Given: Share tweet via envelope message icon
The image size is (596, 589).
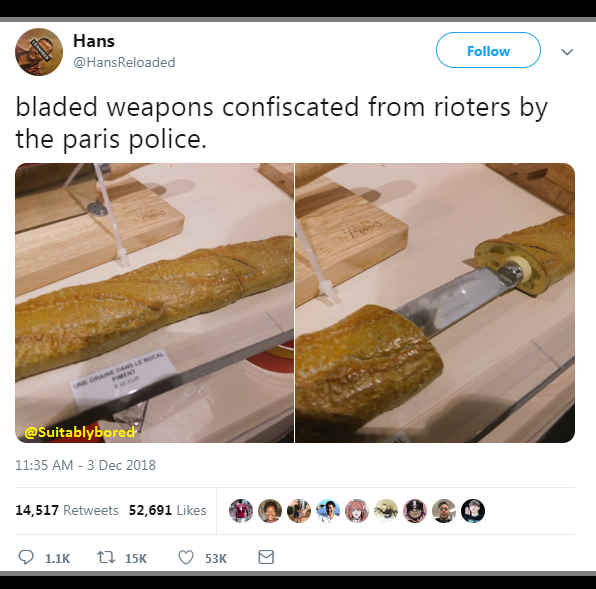Looking at the screenshot, I should [x=266, y=557].
